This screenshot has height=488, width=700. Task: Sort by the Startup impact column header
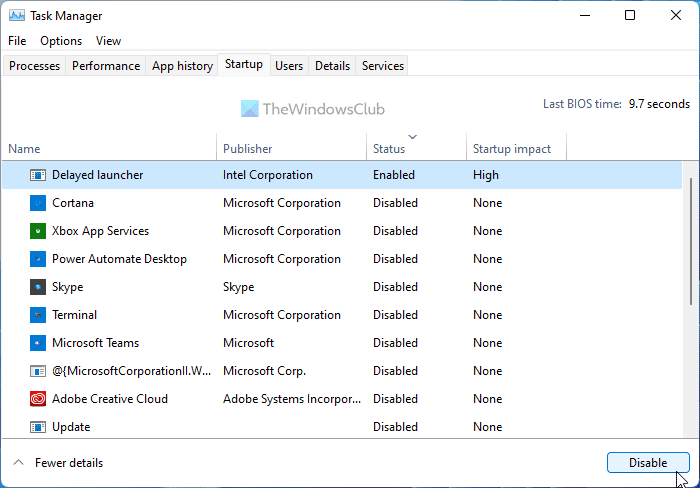[517, 149]
